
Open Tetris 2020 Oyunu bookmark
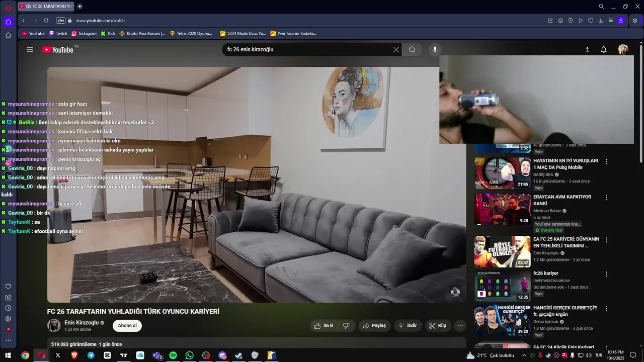[191, 34]
